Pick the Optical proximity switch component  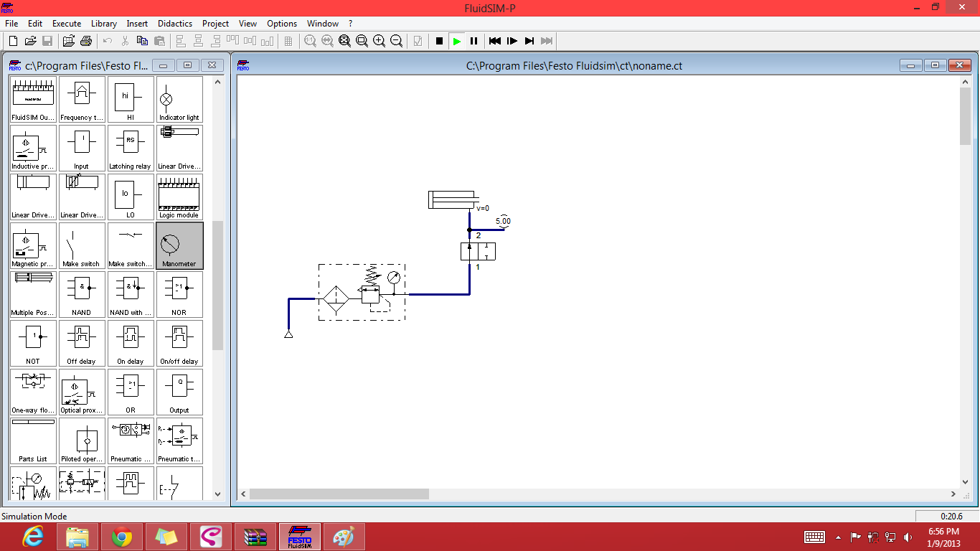[82, 392]
